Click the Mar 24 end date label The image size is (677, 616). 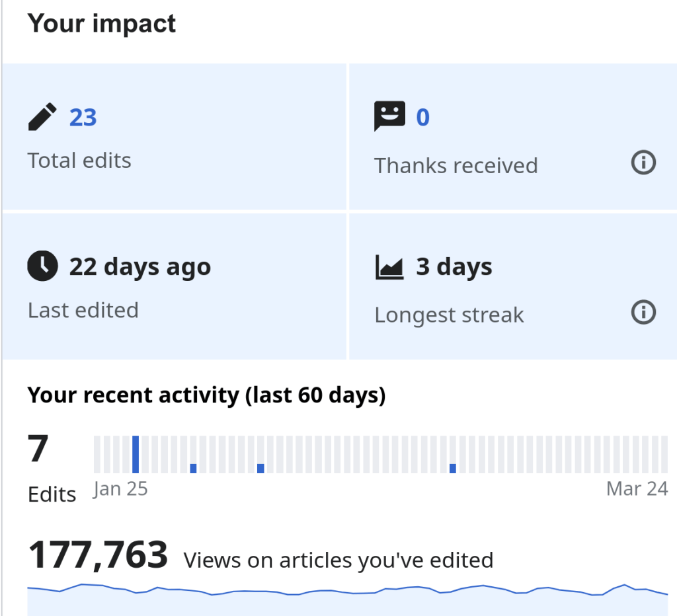pos(637,489)
